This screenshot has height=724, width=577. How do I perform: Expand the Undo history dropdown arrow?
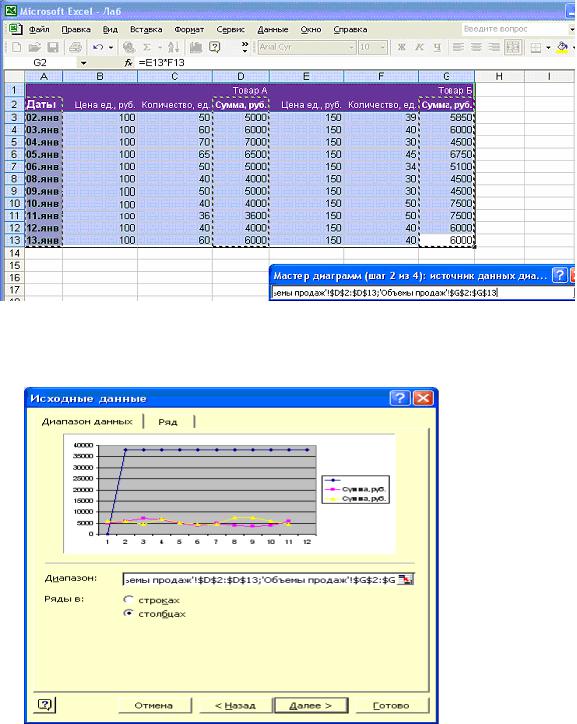111,47
